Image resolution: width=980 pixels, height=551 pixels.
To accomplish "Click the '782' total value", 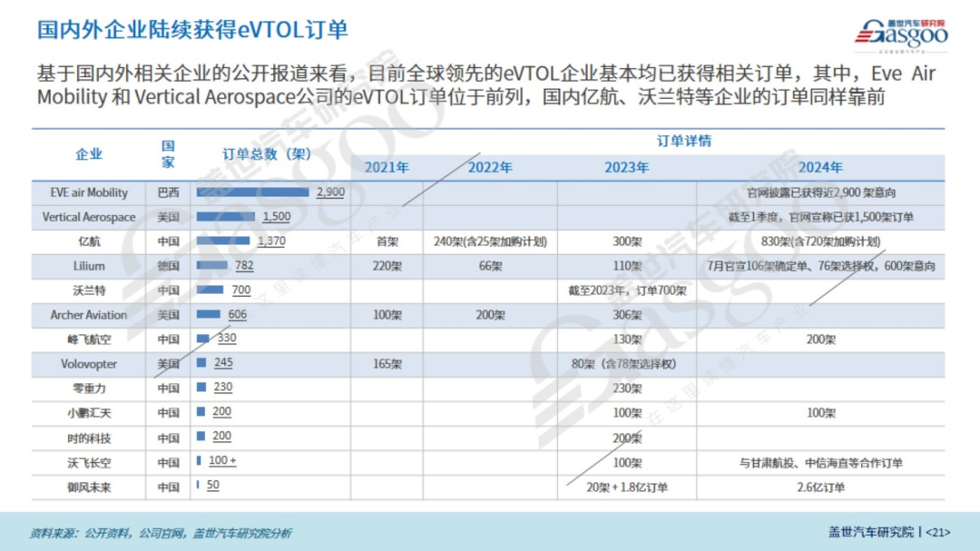I will [244, 265].
